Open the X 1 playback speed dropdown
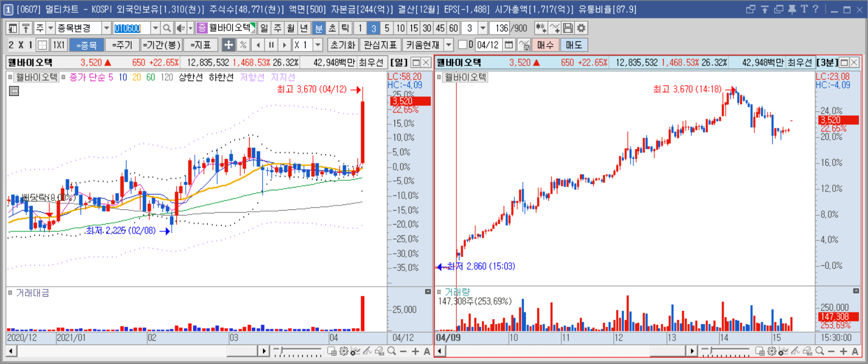 coord(318,45)
